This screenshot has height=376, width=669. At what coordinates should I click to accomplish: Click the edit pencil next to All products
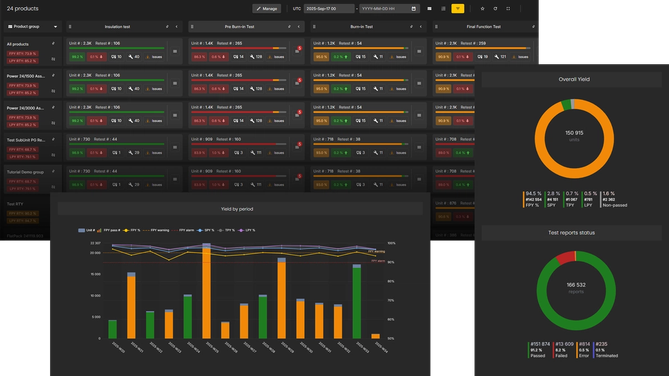pos(53,44)
